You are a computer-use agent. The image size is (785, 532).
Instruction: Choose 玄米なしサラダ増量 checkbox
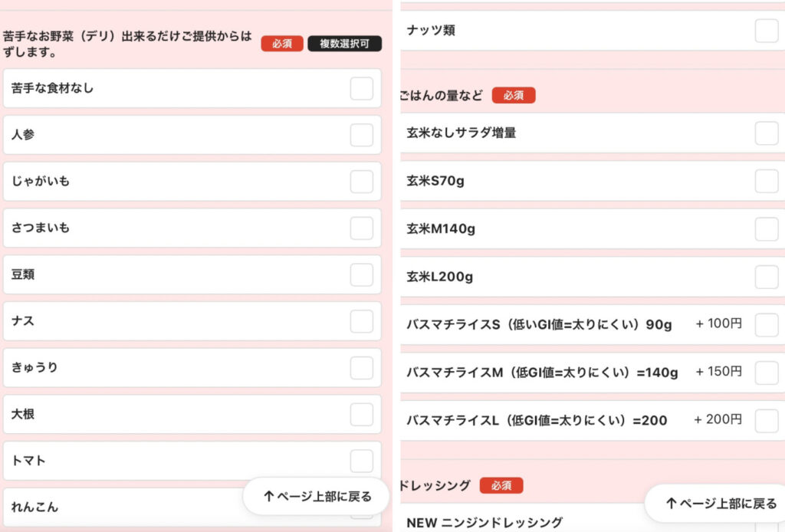coord(766,133)
